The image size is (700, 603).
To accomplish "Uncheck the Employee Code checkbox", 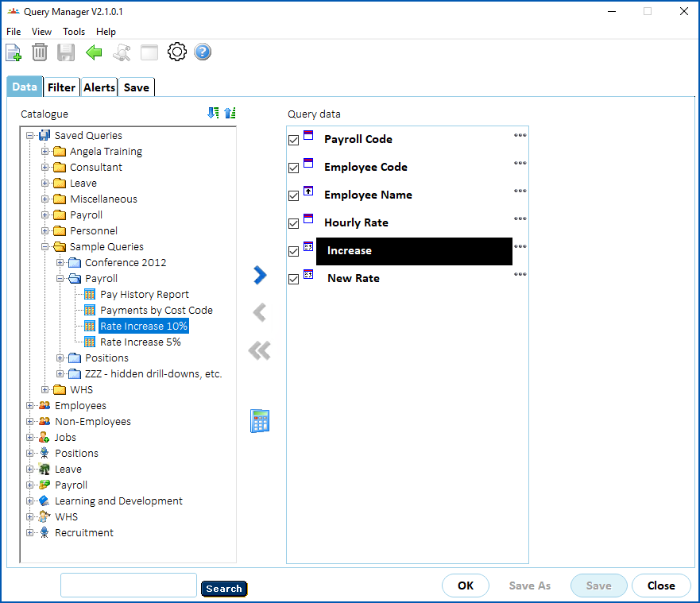I will tap(294, 168).
